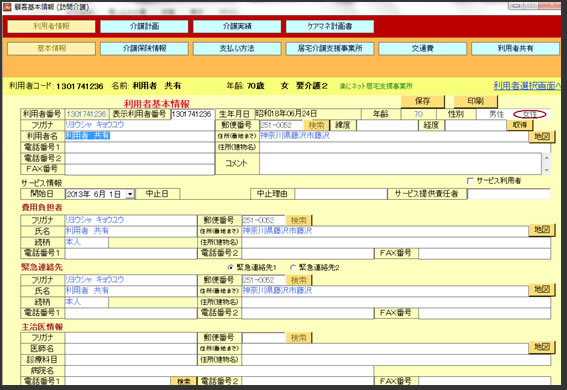Click the 費用負担者 続柄 field
Screen dimensions: 567x390
click(x=86, y=242)
